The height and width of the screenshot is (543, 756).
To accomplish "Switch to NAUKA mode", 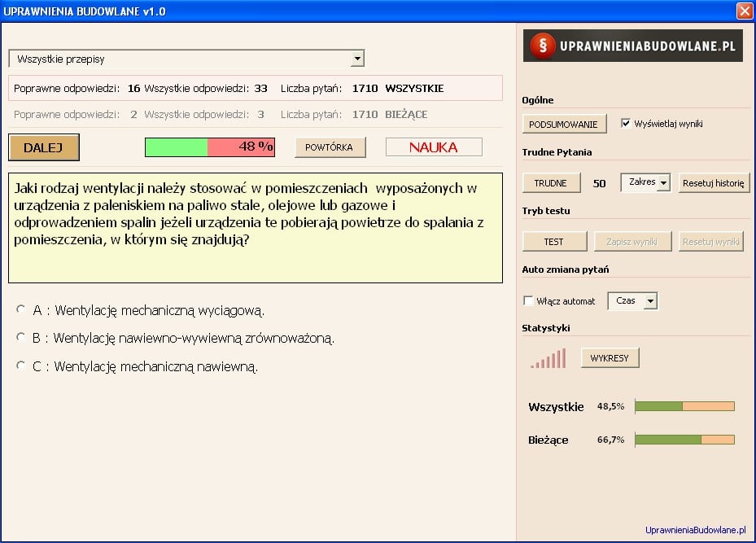I will (434, 147).
